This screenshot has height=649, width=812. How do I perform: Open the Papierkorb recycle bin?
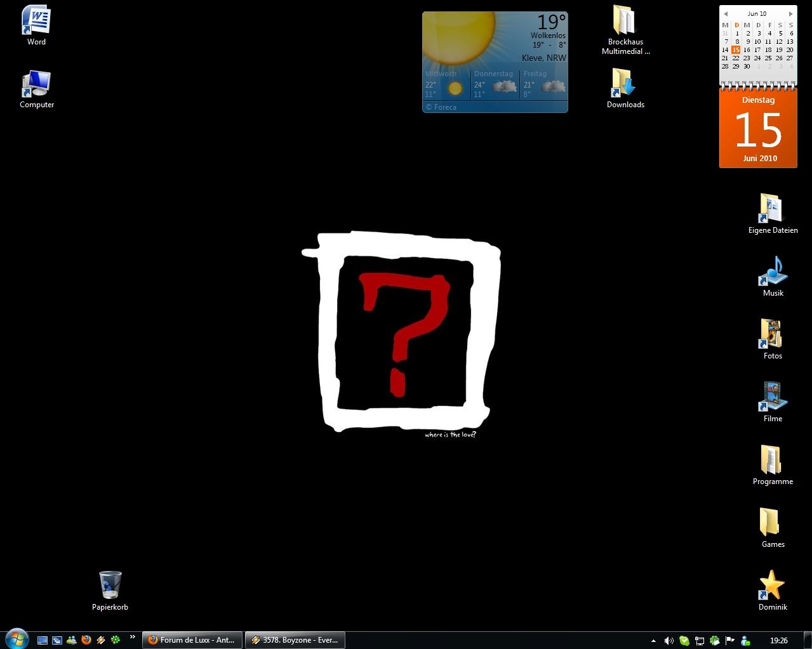click(110, 590)
